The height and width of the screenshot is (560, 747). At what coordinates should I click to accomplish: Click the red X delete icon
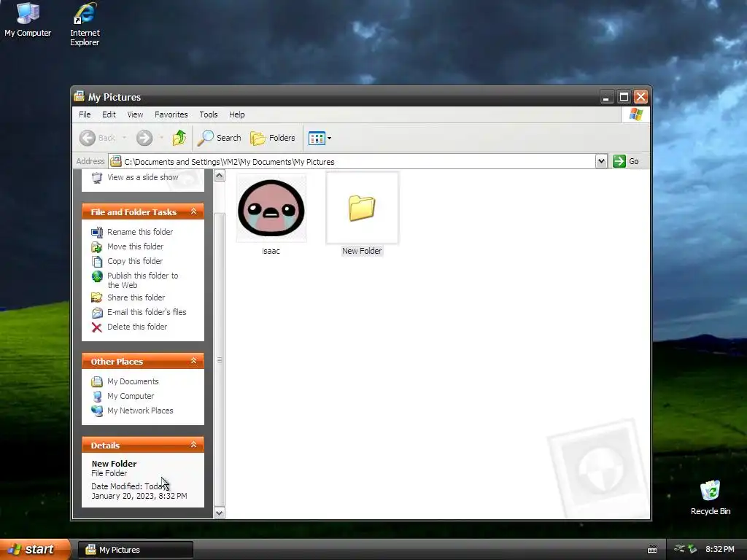[x=97, y=327]
